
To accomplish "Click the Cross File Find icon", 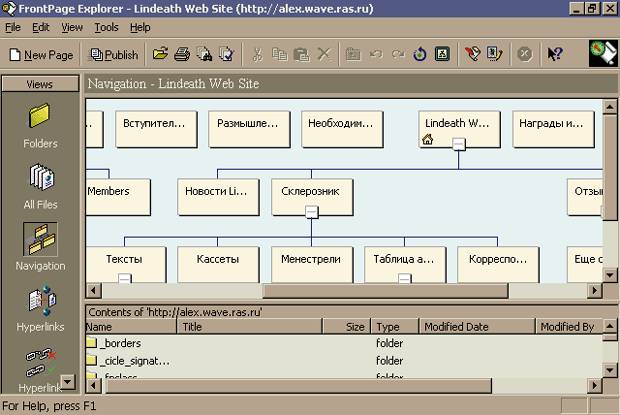I will pos(204,54).
